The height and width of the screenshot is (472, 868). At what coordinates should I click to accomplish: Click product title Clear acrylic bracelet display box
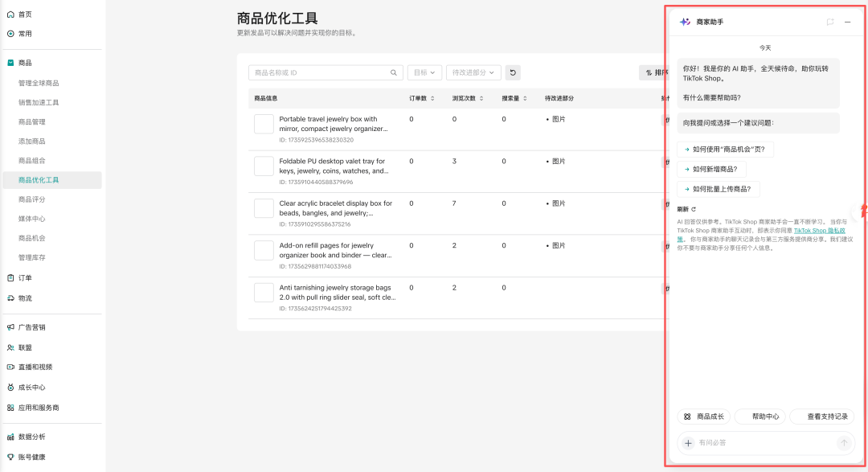coord(335,208)
